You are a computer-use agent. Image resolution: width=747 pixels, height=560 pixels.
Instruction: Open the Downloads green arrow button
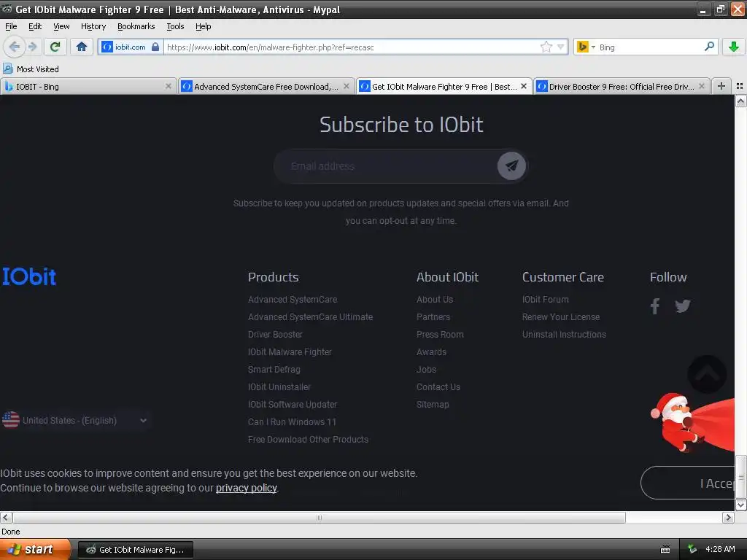(x=734, y=47)
